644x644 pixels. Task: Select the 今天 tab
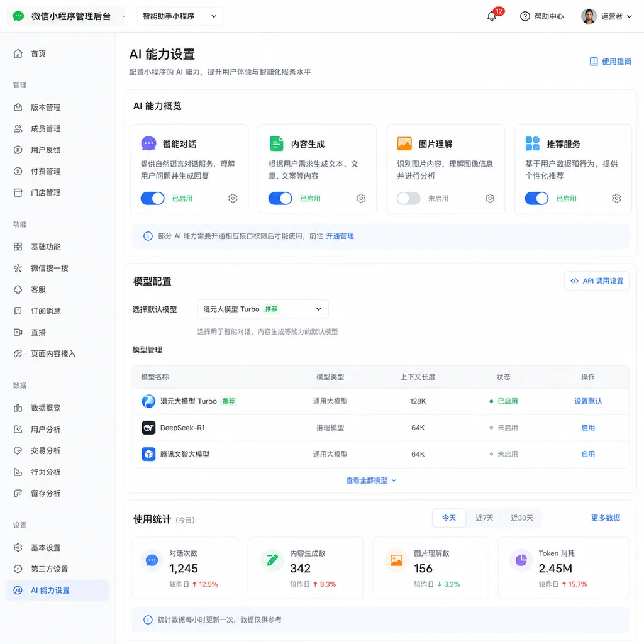coord(449,518)
